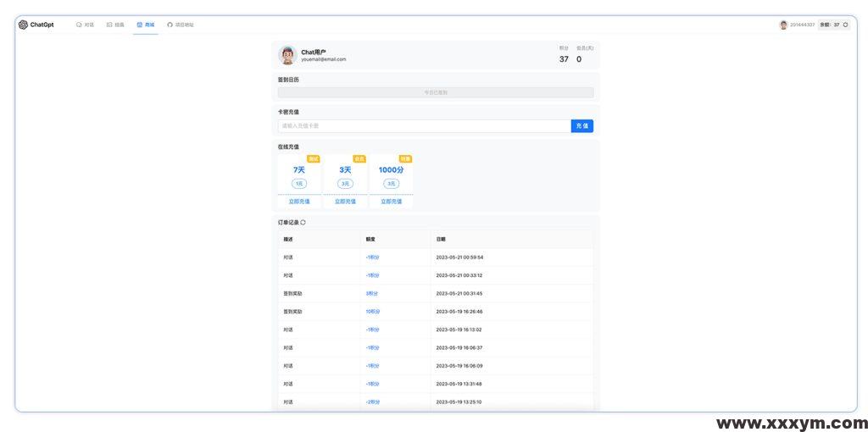Viewport: 868px width, 432px height.
Task: Click the 今日已签到 sign-in button
Action: pos(436,92)
